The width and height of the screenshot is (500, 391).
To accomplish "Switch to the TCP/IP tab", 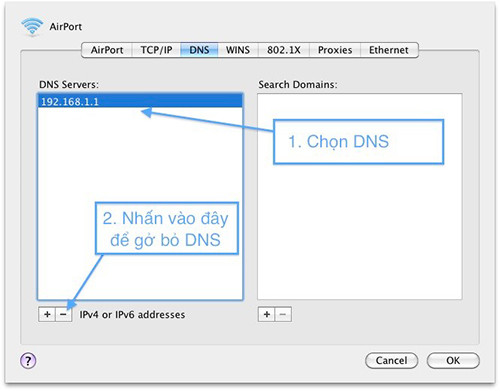I will click(x=156, y=50).
